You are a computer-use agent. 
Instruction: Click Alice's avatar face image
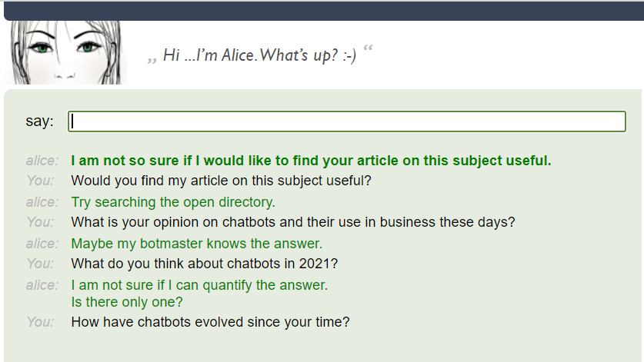click(x=65, y=52)
